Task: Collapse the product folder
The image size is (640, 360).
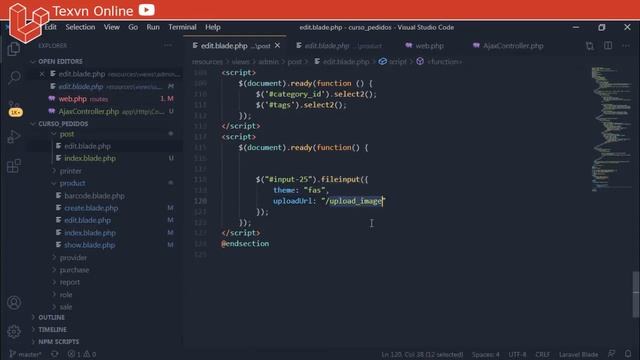Action: tap(72, 183)
